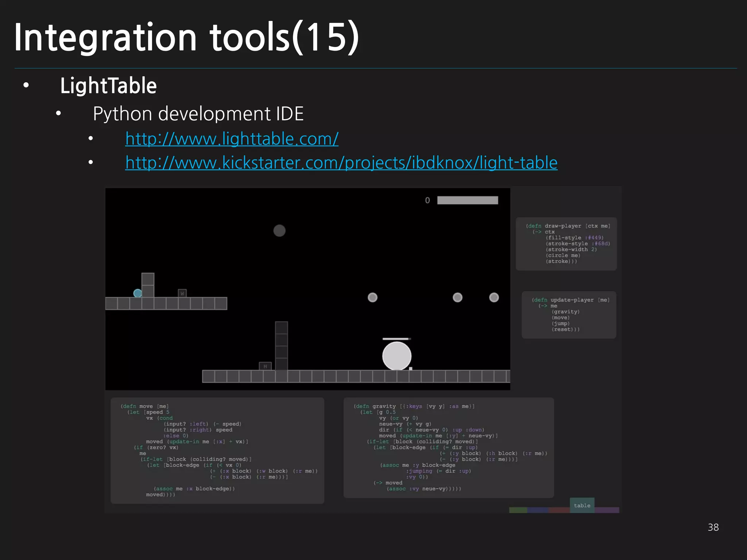Click the dark gray ball near the top
The height and width of the screenshot is (560, 747).
tap(279, 230)
